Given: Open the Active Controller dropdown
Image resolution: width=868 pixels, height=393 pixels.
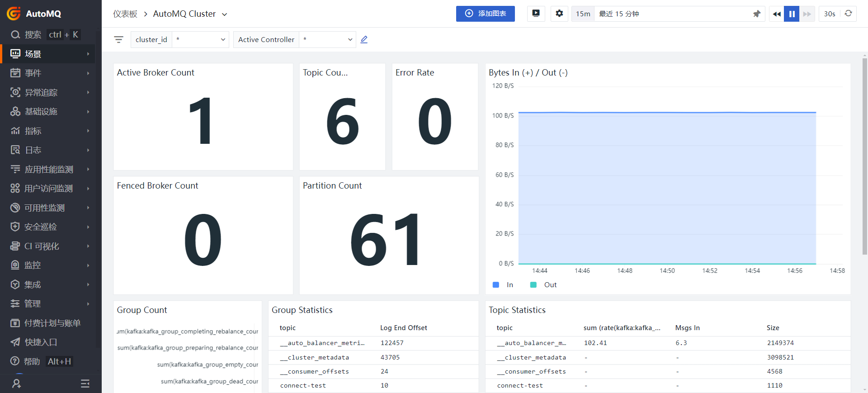Looking at the screenshot, I should pyautogui.click(x=327, y=40).
